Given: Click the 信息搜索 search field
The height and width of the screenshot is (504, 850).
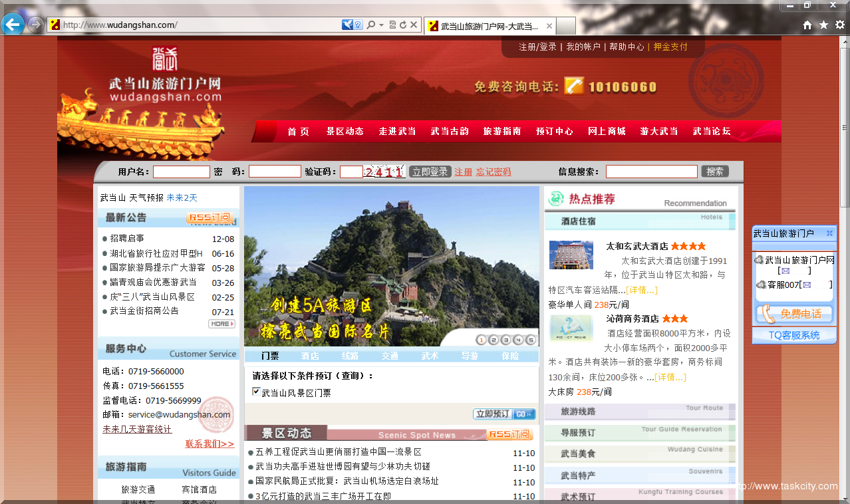Looking at the screenshot, I should 652,172.
